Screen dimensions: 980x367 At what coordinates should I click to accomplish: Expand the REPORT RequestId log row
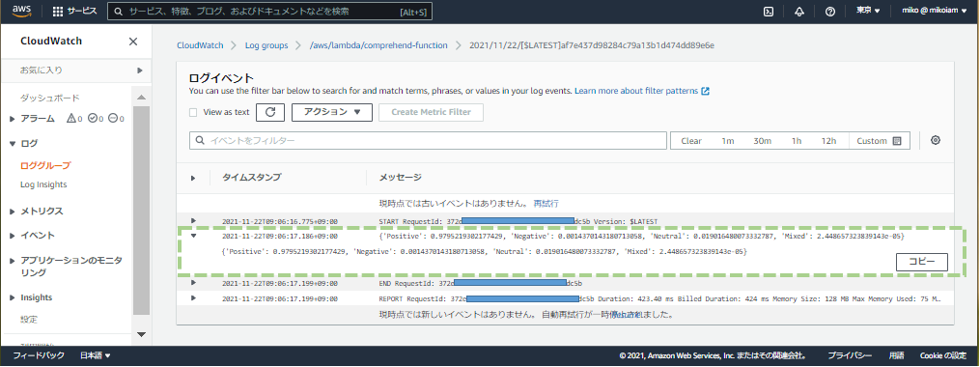pos(193,297)
